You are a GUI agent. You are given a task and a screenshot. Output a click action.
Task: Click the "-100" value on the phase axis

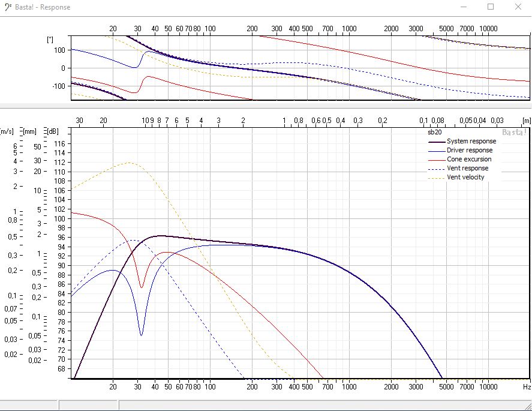tap(58, 86)
